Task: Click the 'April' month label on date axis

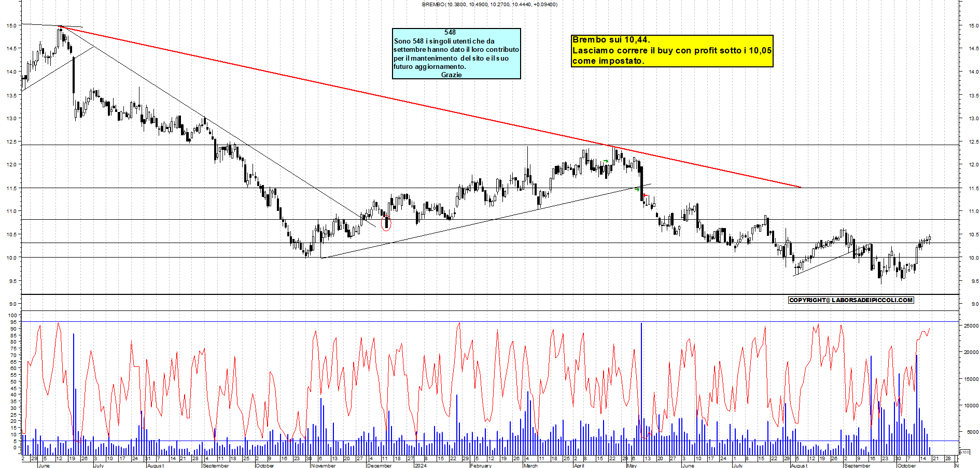Action: (579, 465)
